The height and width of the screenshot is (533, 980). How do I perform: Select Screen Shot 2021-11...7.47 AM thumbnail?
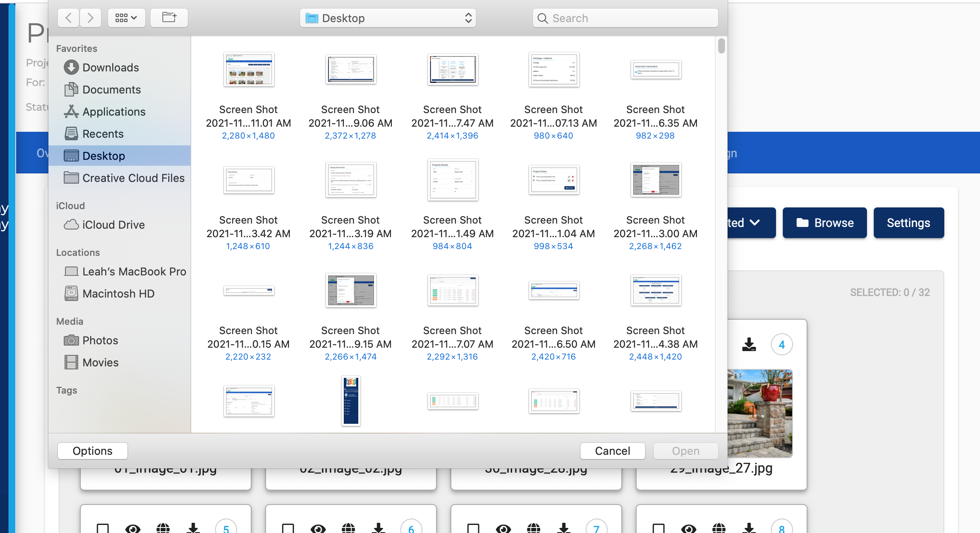tap(453, 69)
